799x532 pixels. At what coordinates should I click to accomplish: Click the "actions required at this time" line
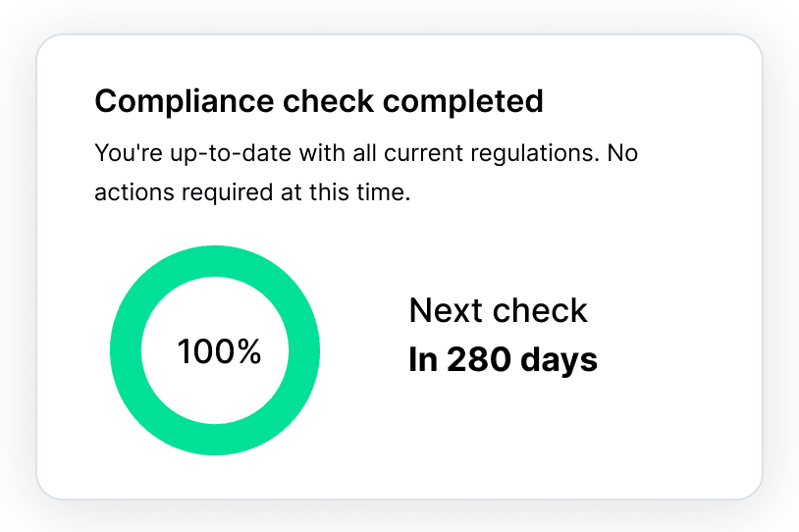point(252,192)
